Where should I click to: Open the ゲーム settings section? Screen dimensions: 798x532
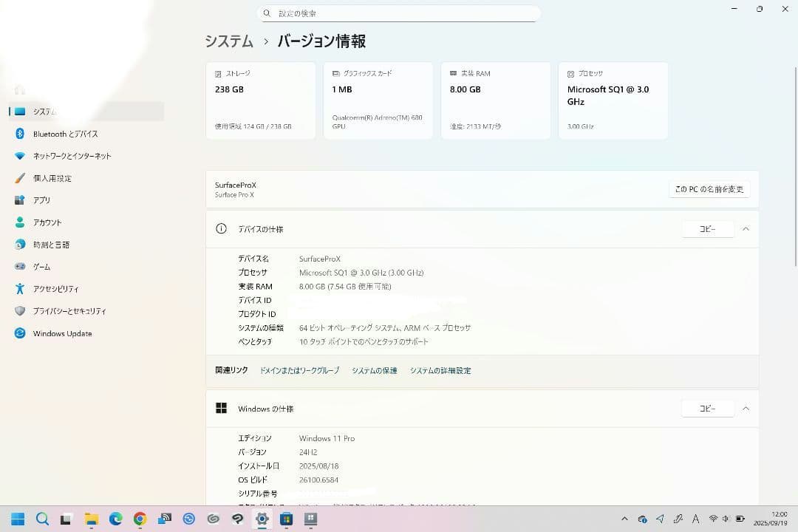click(x=42, y=267)
